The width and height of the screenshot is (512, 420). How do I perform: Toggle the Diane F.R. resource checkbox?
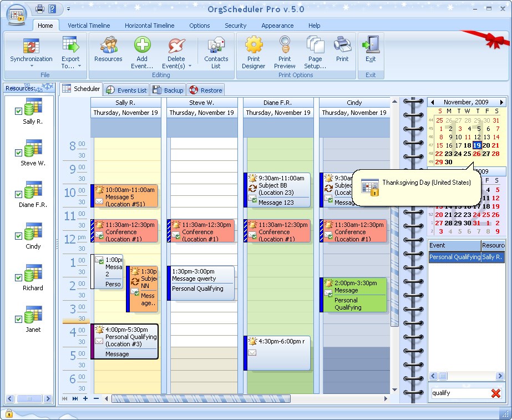(19, 194)
